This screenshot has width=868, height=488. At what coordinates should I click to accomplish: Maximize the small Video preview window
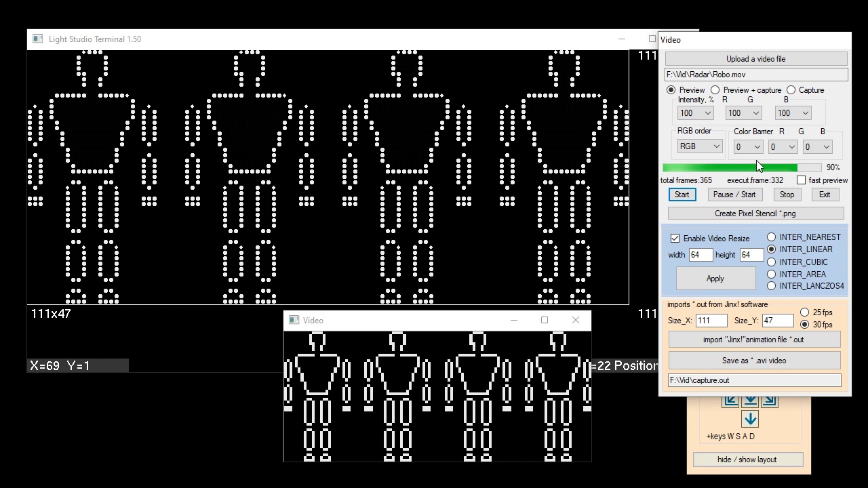[544, 320]
